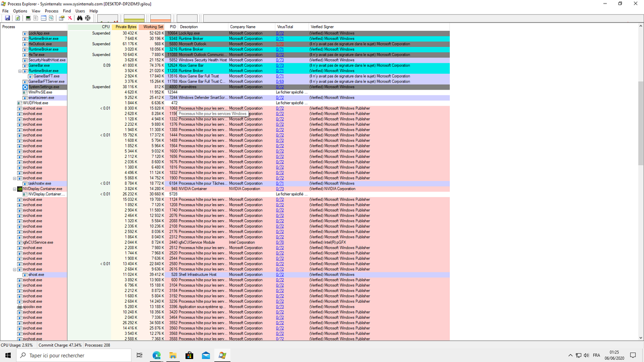Click the red X Kill Process icon
644x362 pixels.
(x=70, y=18)
